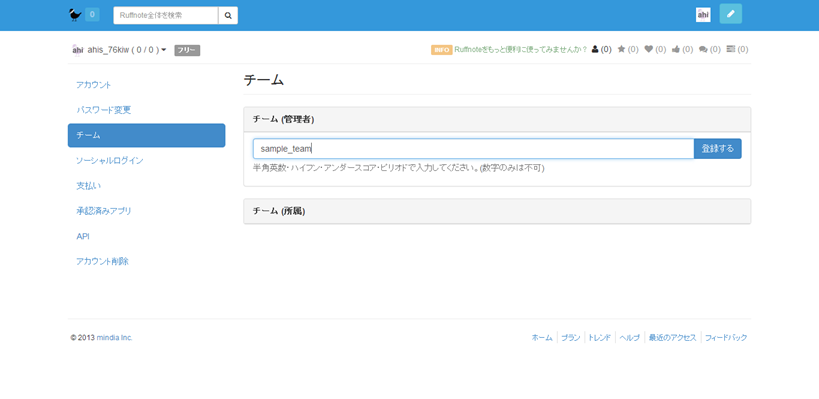Click the notification count badge
The image size is (819, 399).
coord(92,15)
